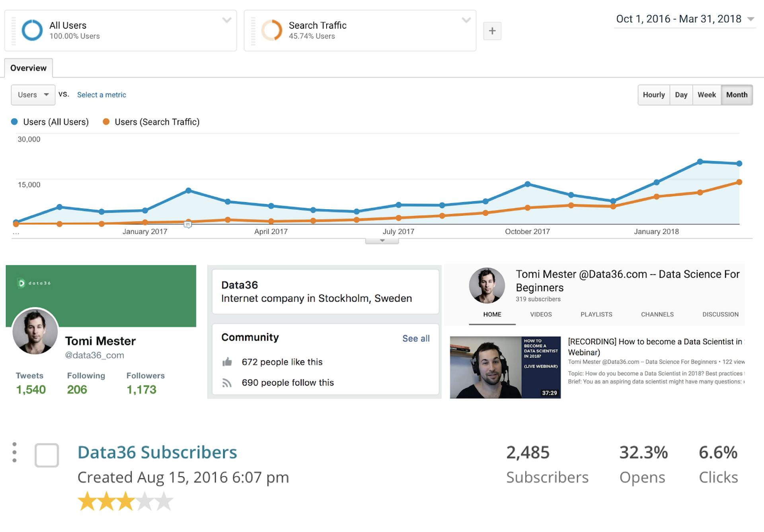Select the checkbox next to Data36 Subscribers
The width and height of the screenshot is (764, 532).
[47, 455]
